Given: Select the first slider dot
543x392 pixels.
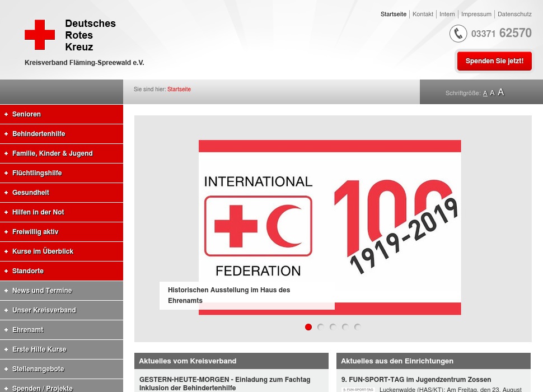Looking at the screenshot, I should pyautogui.click(x=308, y=327).
